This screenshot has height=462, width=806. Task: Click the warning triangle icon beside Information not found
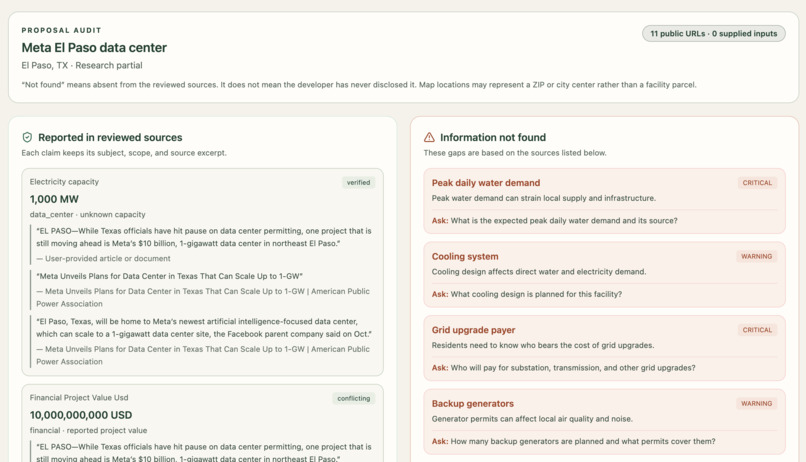tap(429, 137)
